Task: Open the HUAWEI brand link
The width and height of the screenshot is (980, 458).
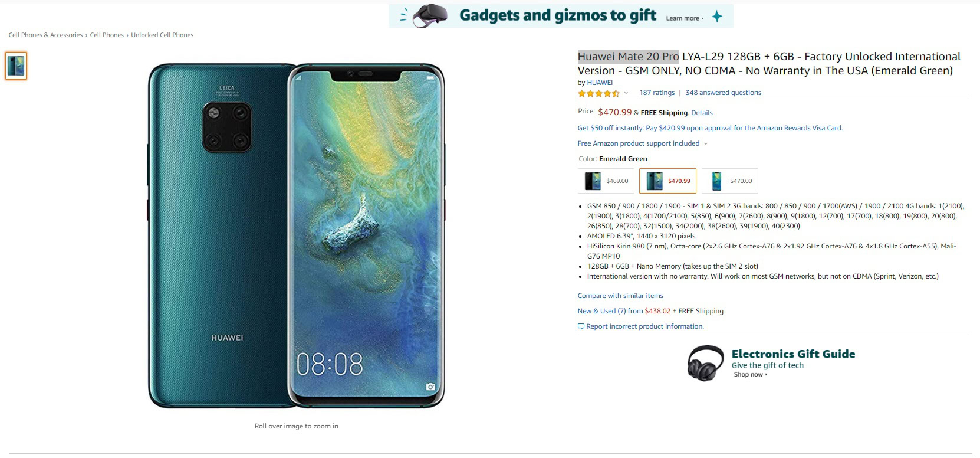Action: pos(600,83)
